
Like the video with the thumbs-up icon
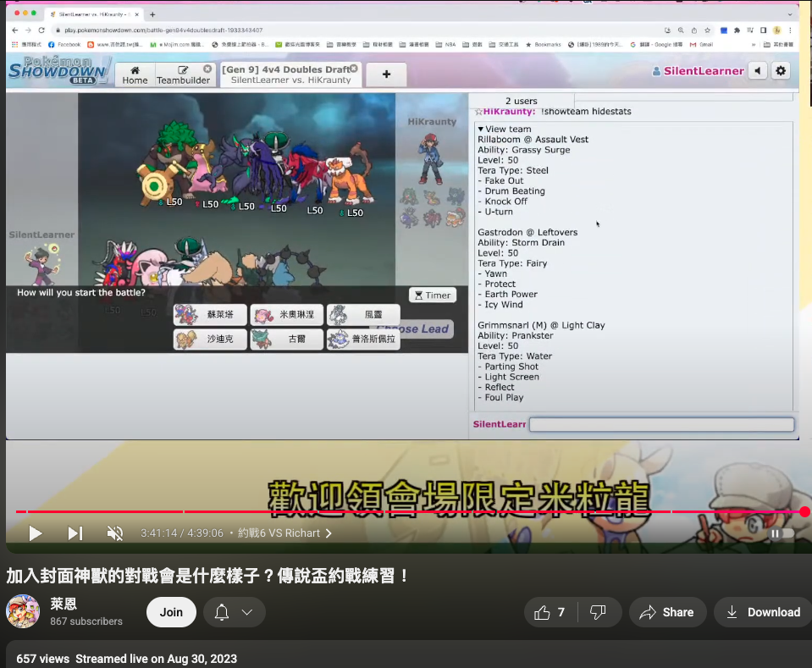point(543,612)
